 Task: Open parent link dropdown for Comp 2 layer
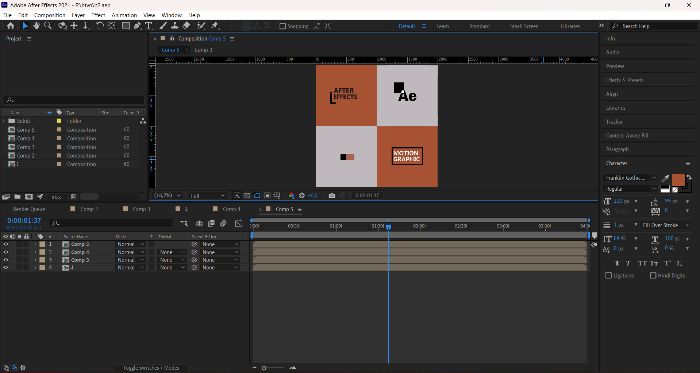[219, 245]
